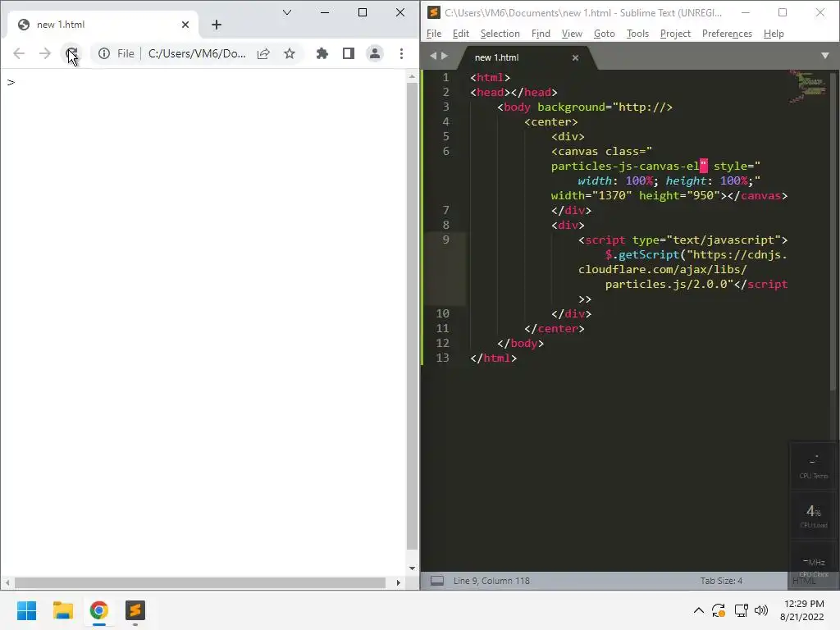Open File Explorer from taskbar
This screenshot has width=840, height=630.
tap(63, 610)
